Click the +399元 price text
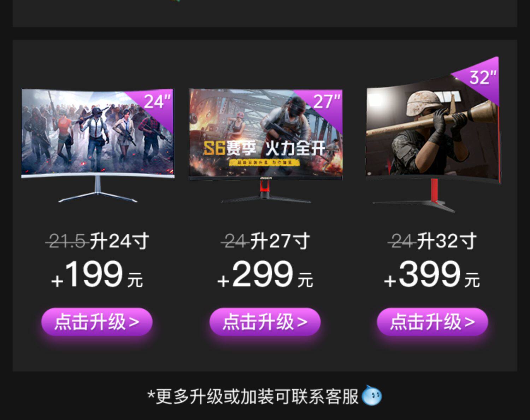Image resolution: width=530 pixels, height=420 pixels. pos(432,274)
